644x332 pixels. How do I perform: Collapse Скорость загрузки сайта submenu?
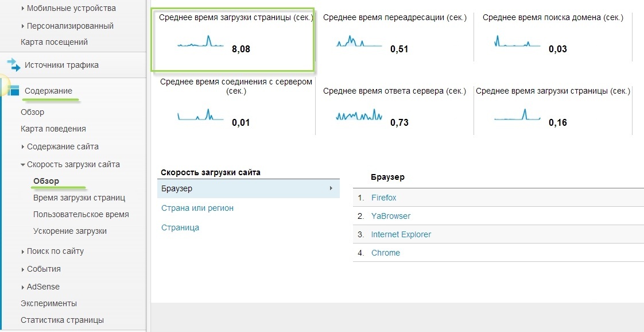[23, 164]
